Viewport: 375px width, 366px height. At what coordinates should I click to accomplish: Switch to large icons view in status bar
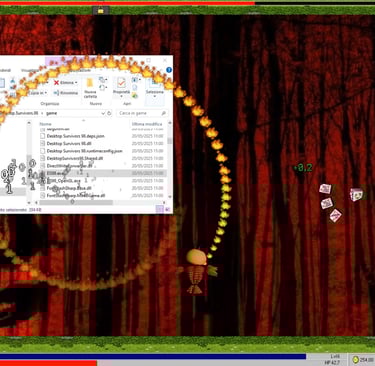click(x=167, y=209)
